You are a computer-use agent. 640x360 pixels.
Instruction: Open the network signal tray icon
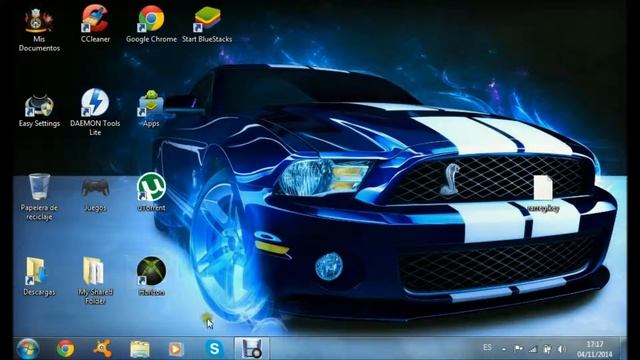pos(533,349)
